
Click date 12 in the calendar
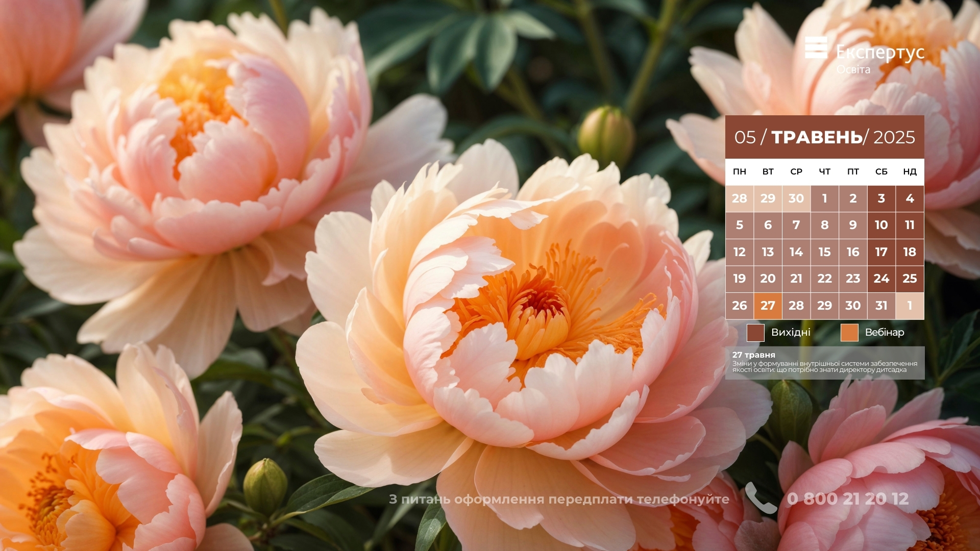(x=740, y=252)
